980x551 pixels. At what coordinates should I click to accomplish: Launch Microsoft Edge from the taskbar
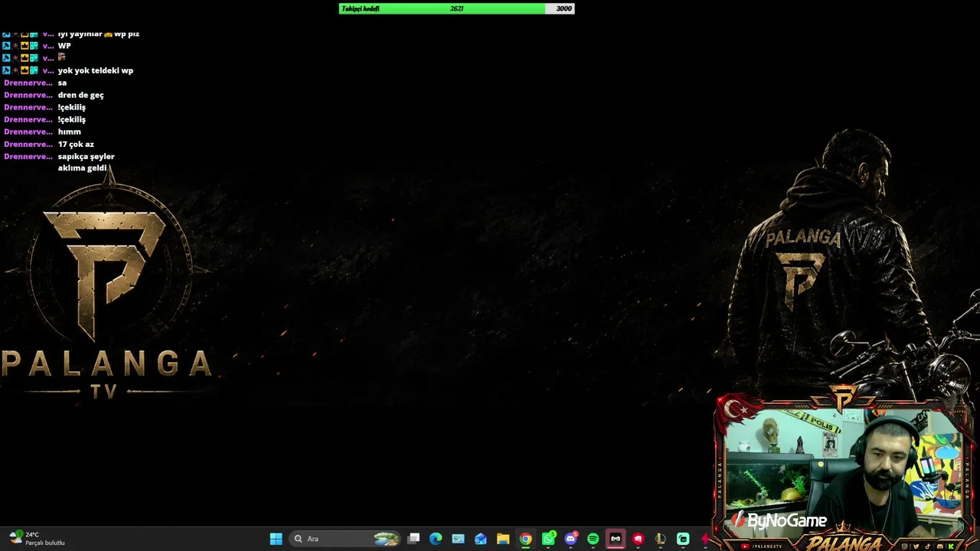click(x=436, y=539)
